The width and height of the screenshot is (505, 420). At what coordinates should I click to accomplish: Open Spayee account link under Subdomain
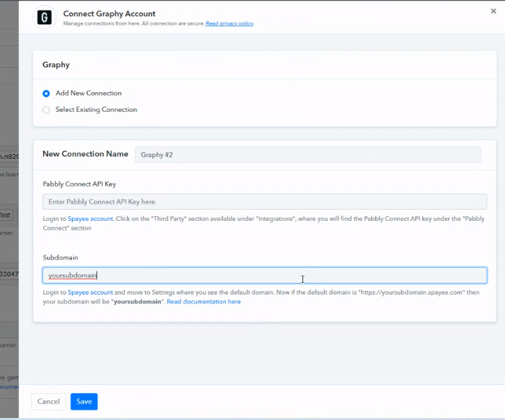[x=90, y=293]
